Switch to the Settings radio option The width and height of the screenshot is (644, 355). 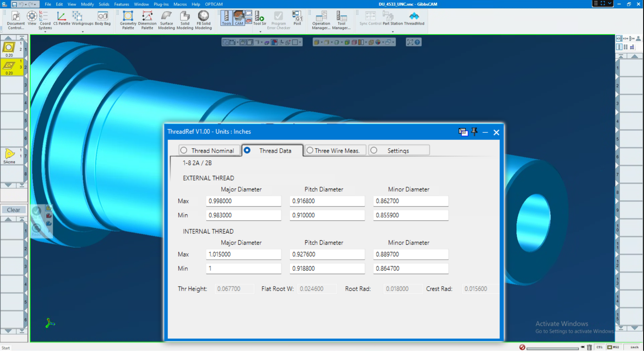pyautogui.click(x=374, y=151)
